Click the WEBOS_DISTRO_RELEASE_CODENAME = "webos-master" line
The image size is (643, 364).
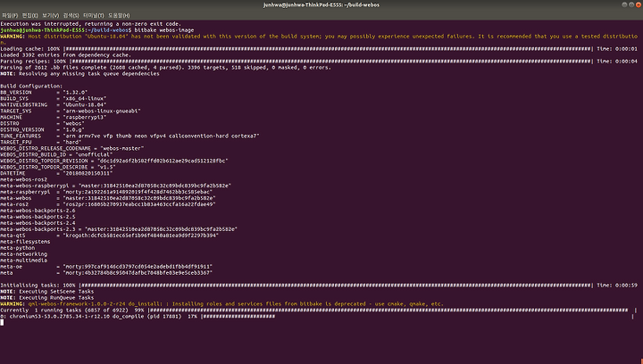(72, 149)
